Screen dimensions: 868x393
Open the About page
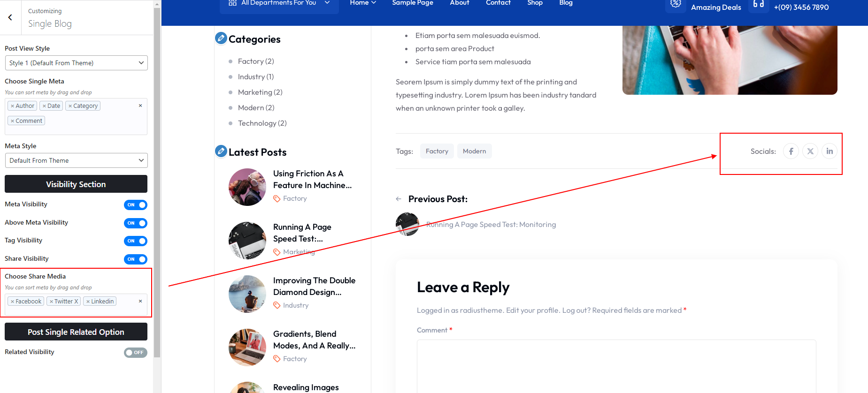(460, 3)
